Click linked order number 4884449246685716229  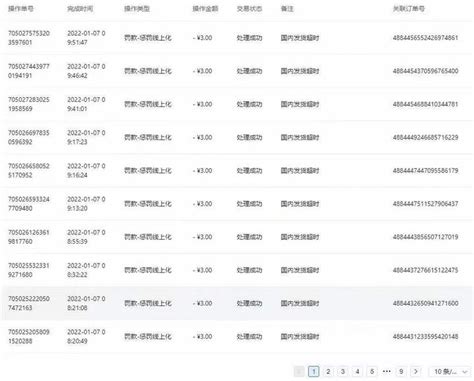click(x=425, y=137)
